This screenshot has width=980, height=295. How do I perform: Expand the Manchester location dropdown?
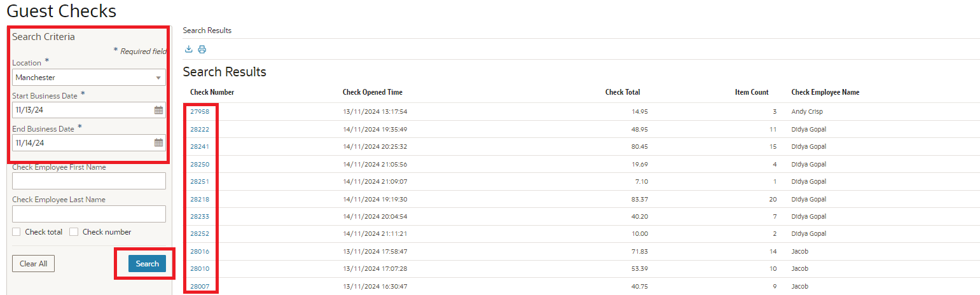pyautogui.click(x=158, y=78)
